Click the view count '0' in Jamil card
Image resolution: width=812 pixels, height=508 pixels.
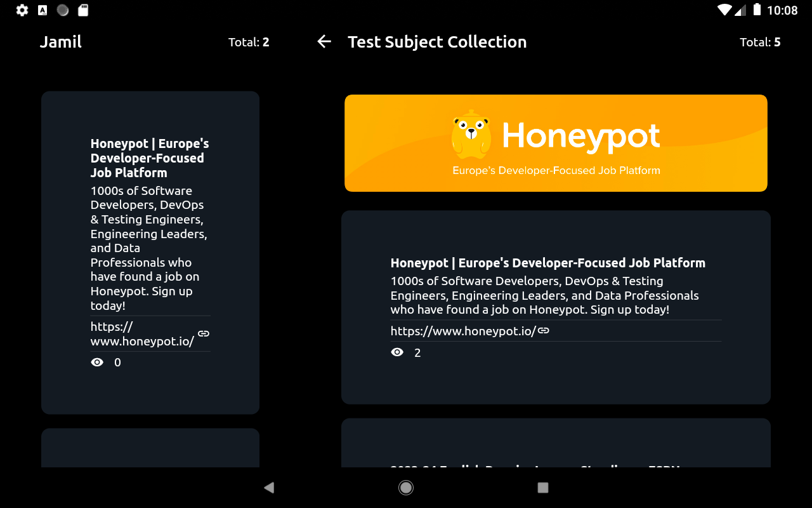click(x=117, y=363)
